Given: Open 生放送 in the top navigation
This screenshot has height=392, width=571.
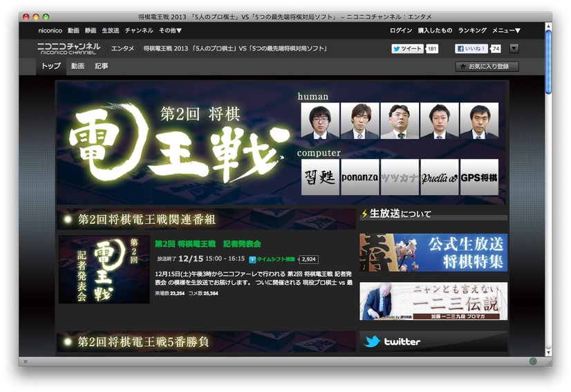Looking at the screenshot, I should point(111,30).
